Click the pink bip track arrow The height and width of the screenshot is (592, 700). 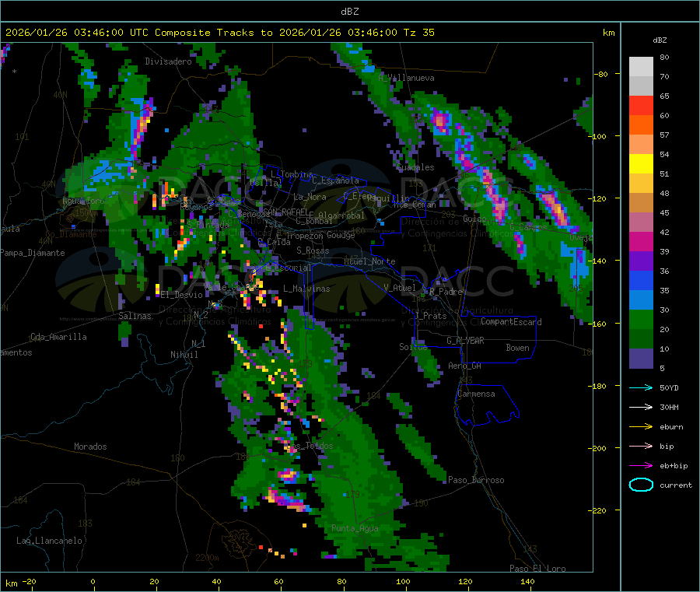coord(641,446)
